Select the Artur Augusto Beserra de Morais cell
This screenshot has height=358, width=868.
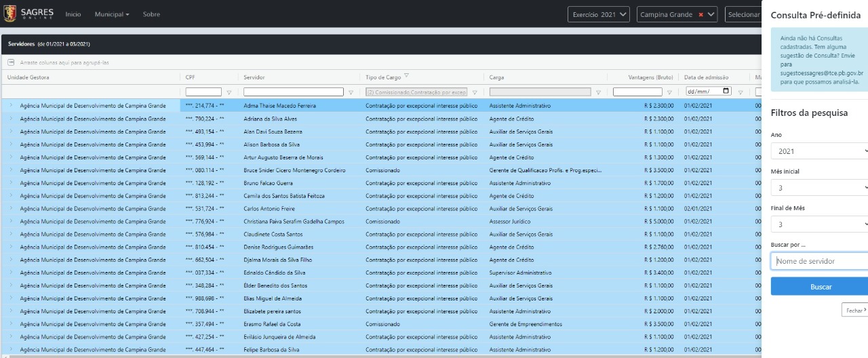(300, 157)
